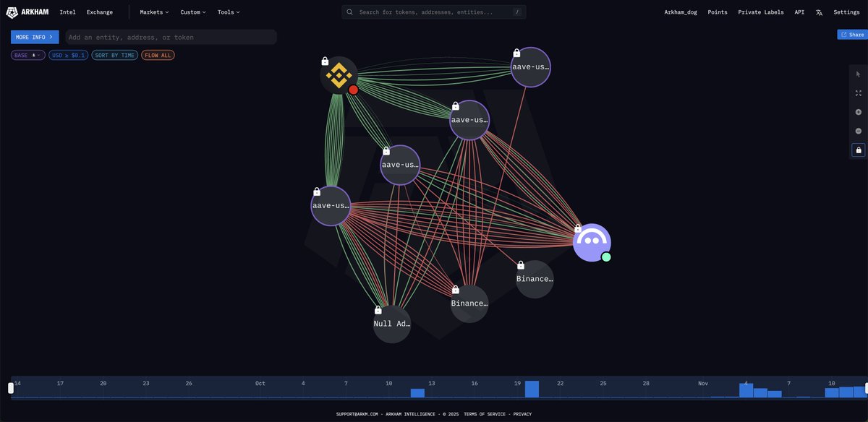Viewport: 868px width, 422px height.
Task: Focus the token and address search field
Action: pos(434,12)
